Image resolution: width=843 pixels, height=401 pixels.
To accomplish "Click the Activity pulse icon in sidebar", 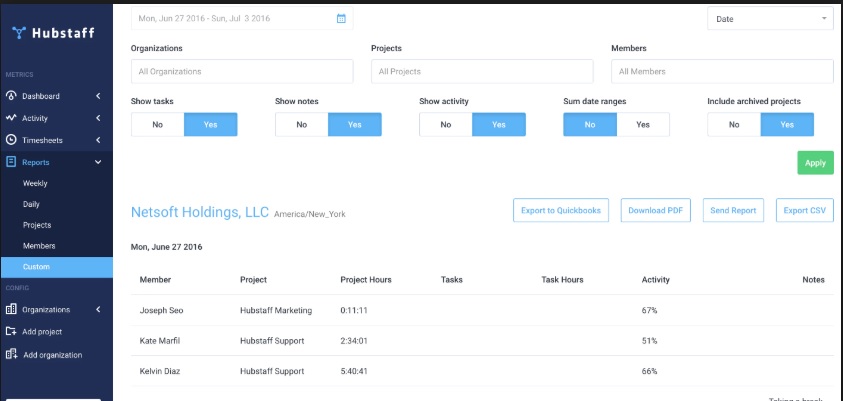I will point(11,118).
